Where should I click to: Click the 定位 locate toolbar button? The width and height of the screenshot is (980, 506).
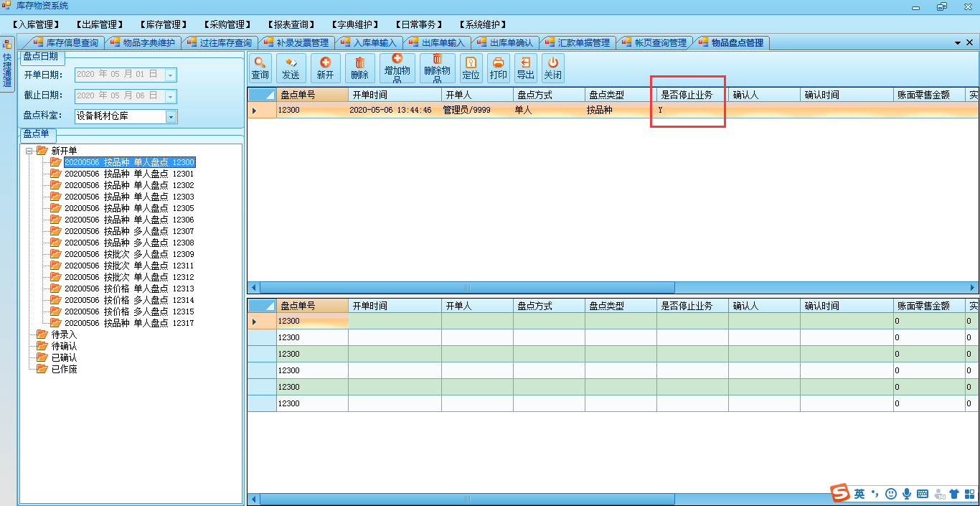coord(471,68)
